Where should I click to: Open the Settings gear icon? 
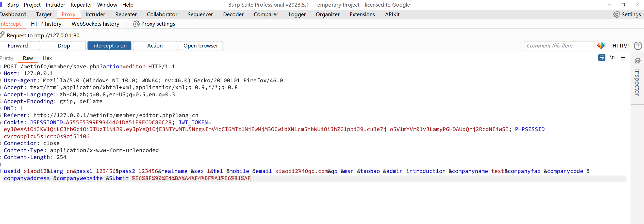click(617, 14)
